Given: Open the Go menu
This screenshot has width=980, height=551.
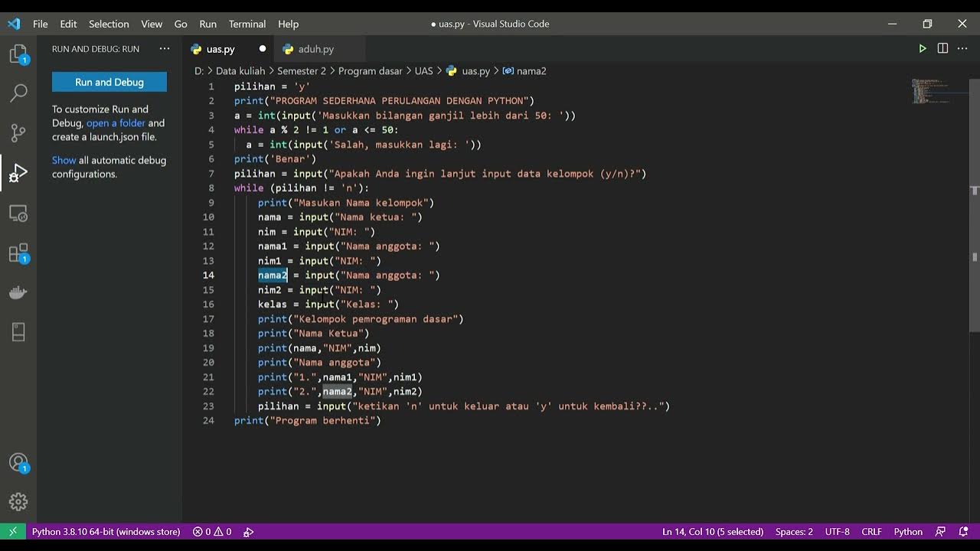Looking at the screenshot, I should [x=181, y=24].
